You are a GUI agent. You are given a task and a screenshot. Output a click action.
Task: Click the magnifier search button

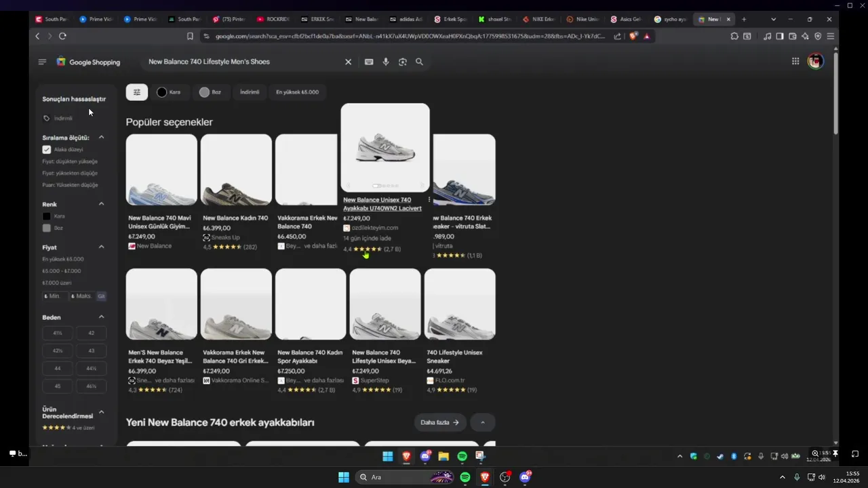tap(420, 62)
